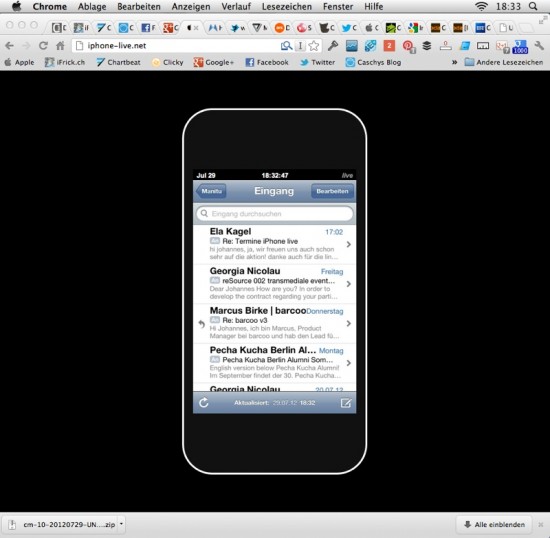The image size is (550, 538).
Task: Open the Marcus Birke barcoo email chevron
Action: [349, 323]
